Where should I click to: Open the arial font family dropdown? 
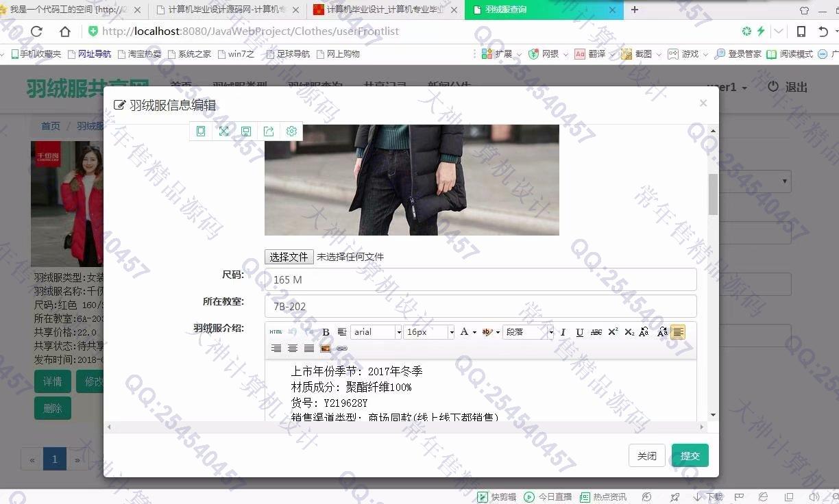point(376,332)
